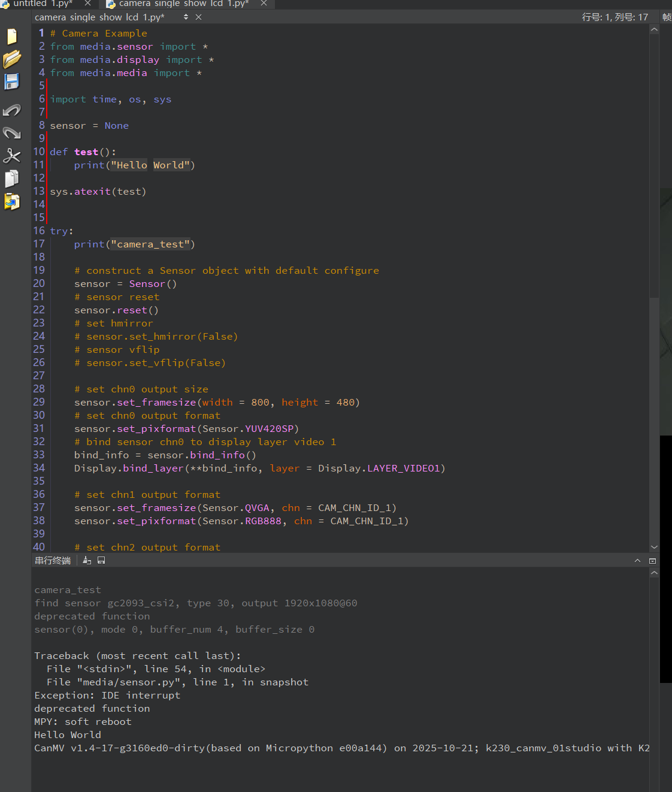Toggle the serial terminal panel maximize button
The image size is (672, 792).
click(x=652, y=561)
